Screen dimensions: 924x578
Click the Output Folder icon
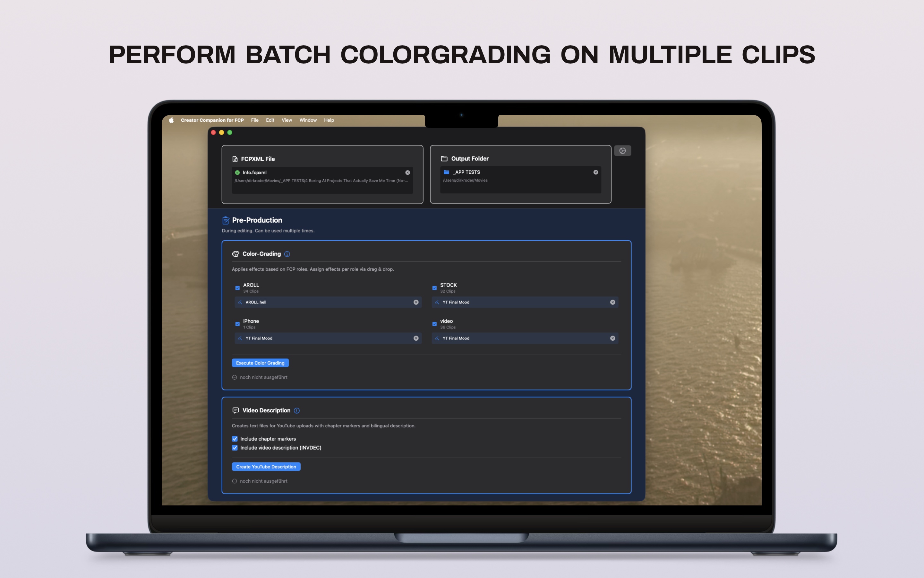(444, 158)
